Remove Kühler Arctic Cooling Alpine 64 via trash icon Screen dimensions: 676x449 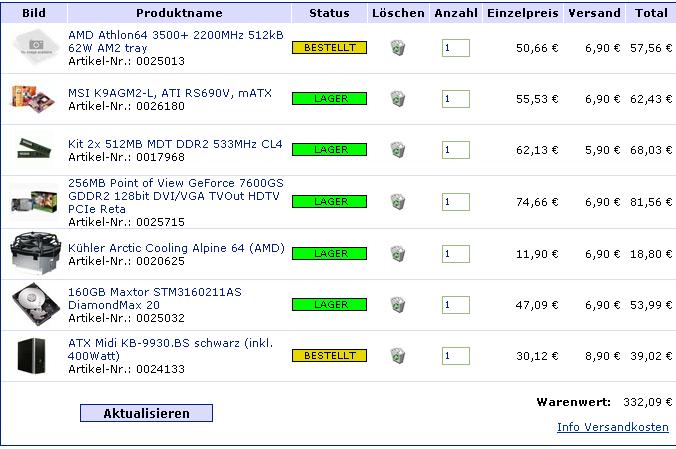397,254
